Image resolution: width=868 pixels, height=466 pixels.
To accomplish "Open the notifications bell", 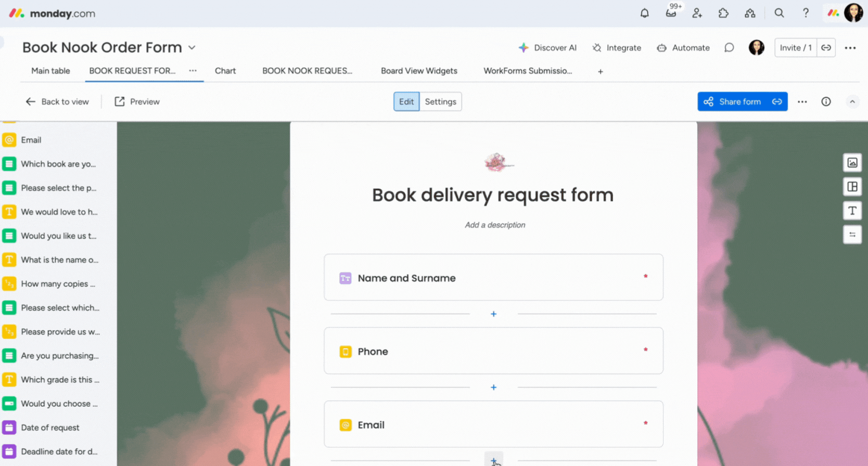I will tap(644, 14).
